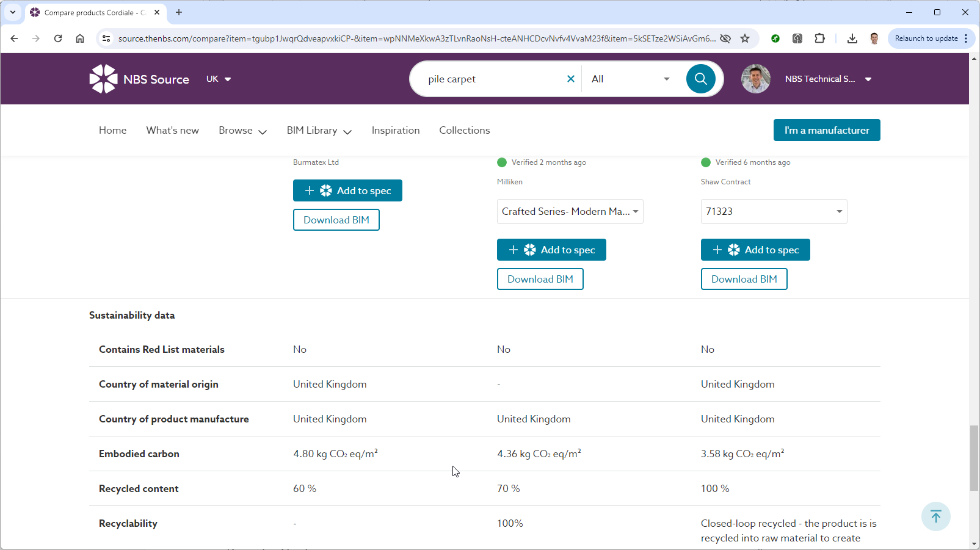Expand the BIM Library menu
This screenshot has width=980, height=550.
click(x=319, y=131)
